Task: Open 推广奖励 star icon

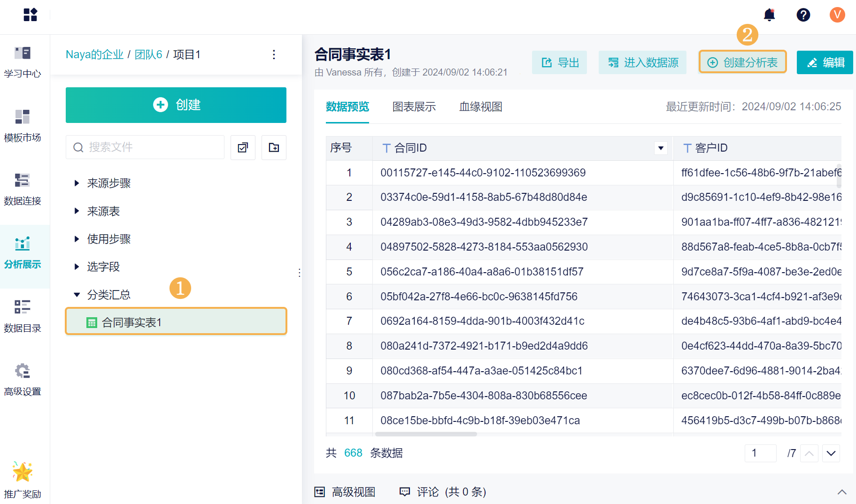Action: point(23,472)
